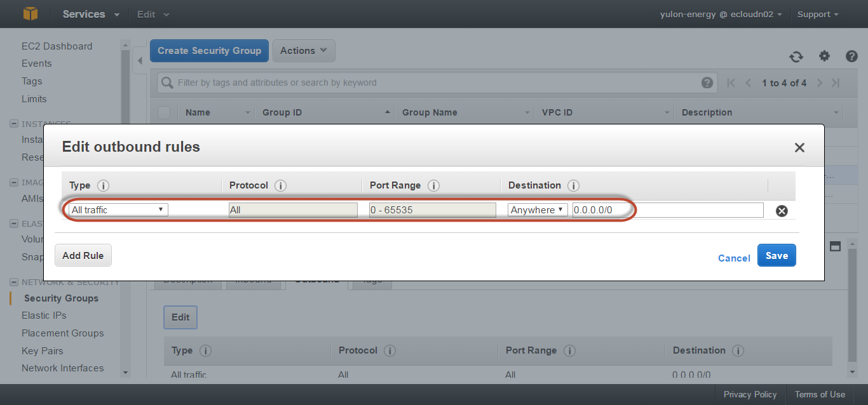Close the Edit outbound rules dialog
868x405 pixels.
(x=799, y=147)
